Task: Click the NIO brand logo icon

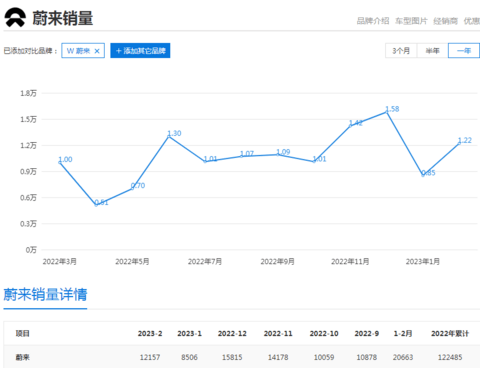Action: 15,18
